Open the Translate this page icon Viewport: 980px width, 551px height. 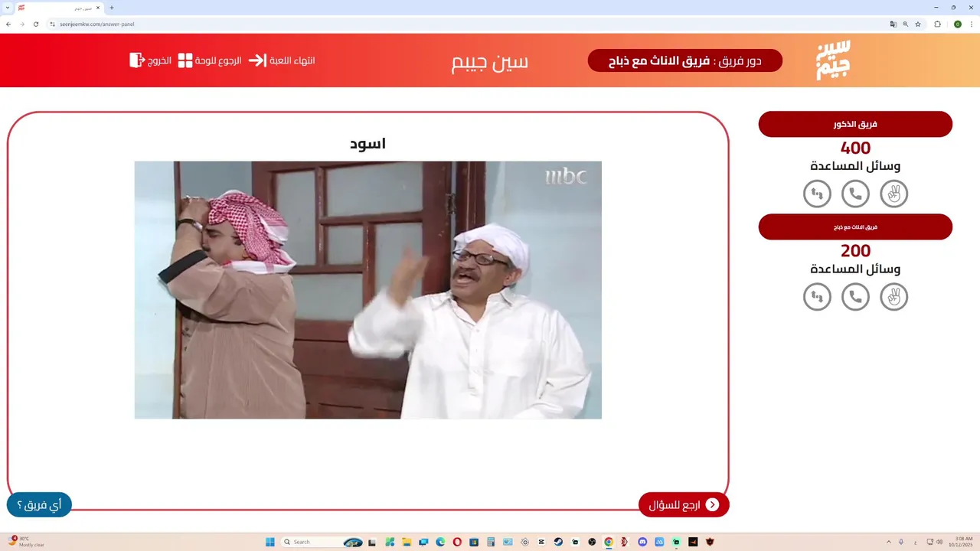893,24
